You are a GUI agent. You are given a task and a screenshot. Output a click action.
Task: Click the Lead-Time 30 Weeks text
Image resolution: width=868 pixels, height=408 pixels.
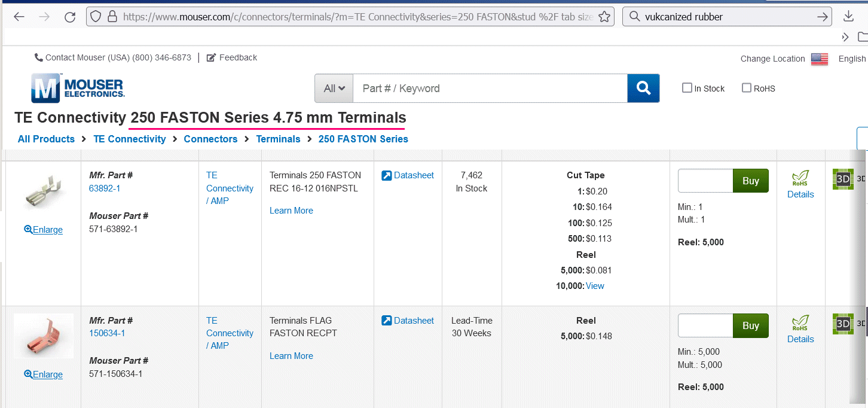472,327
